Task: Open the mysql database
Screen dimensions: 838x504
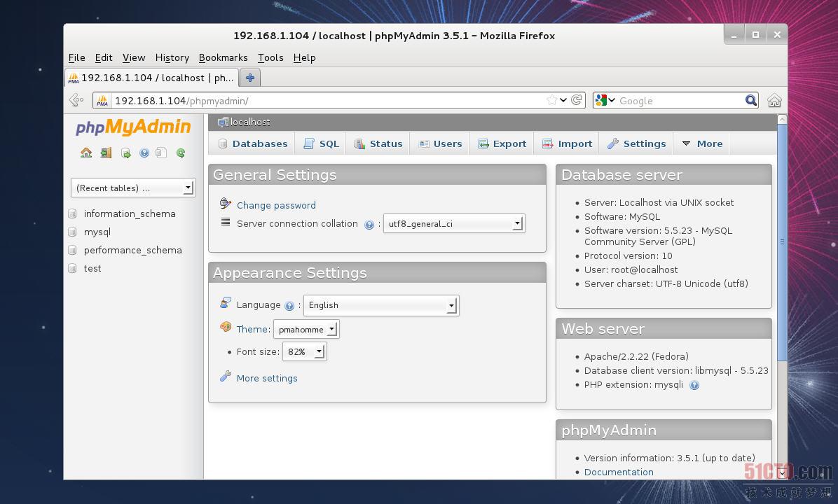Action: pyautogui.click(x=97, y=232)
